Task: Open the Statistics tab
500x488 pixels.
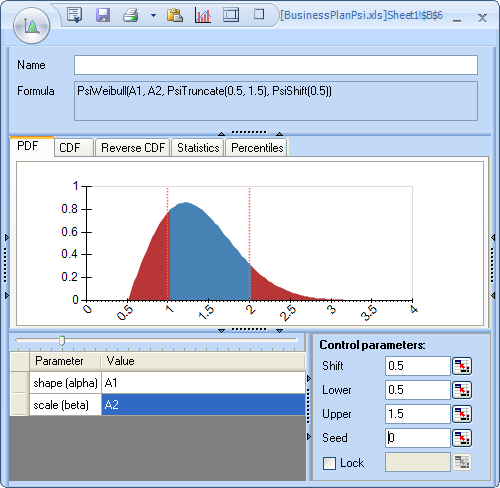Action: pos(198,147)
